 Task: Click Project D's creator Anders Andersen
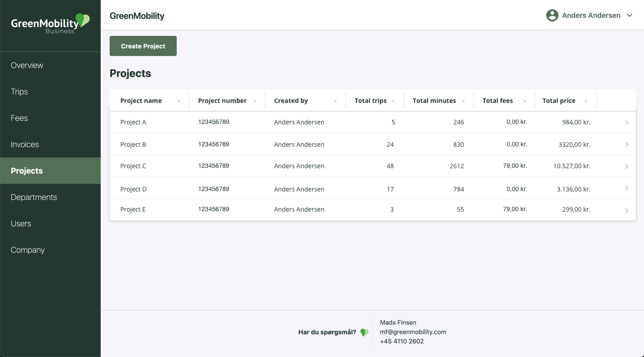(x=299, y=189)
